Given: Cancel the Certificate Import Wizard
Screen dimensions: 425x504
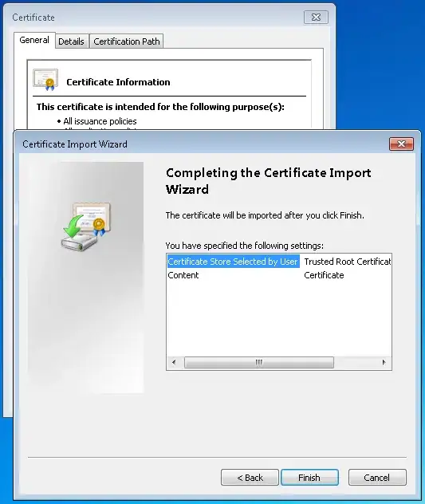Looking at the screenshot, I should (377, 478).
